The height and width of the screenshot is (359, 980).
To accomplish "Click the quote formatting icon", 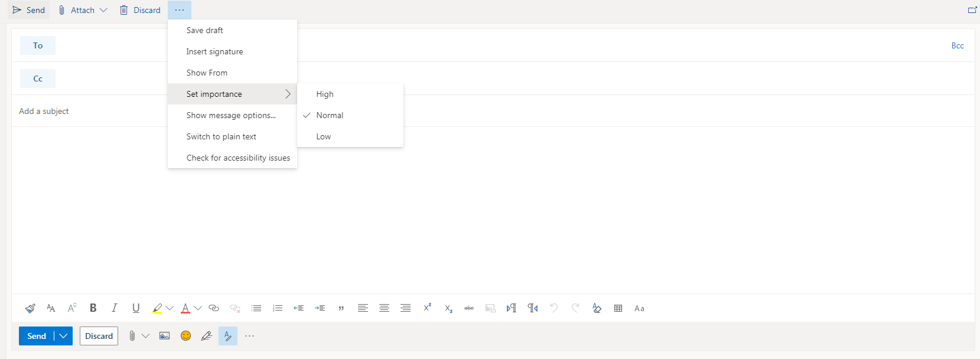I will 341,308.
